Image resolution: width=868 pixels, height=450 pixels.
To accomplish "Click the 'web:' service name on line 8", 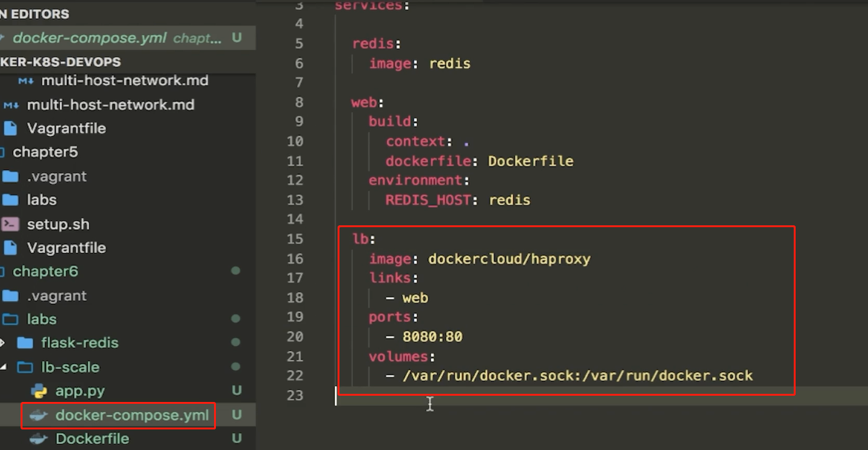I will click(368, 102).
